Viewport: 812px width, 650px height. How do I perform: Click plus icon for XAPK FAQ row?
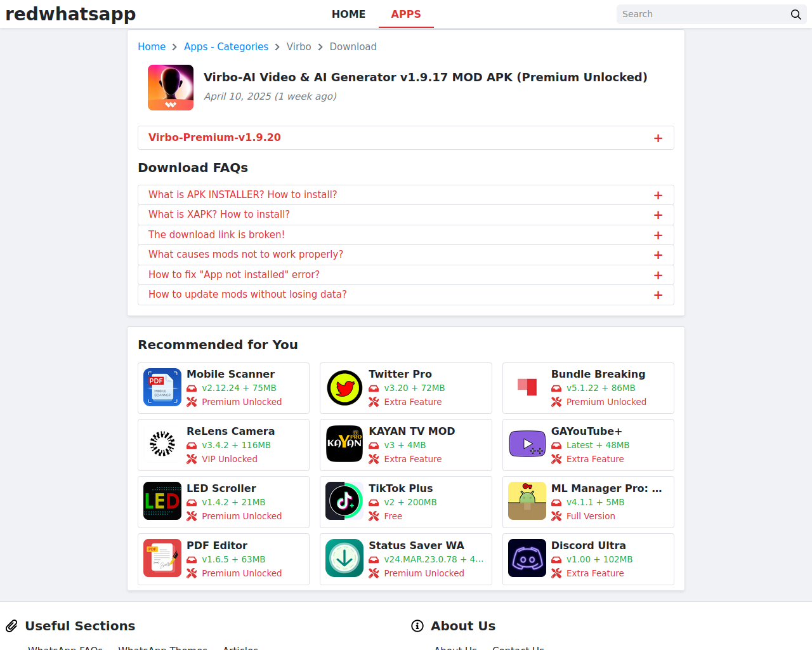(658, 215)
